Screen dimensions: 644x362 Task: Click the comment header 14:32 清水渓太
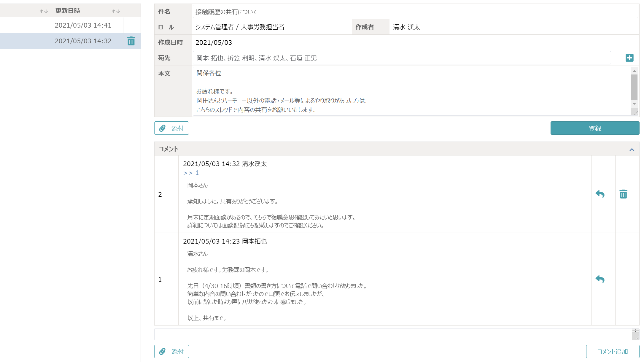[x=225, y=164]
